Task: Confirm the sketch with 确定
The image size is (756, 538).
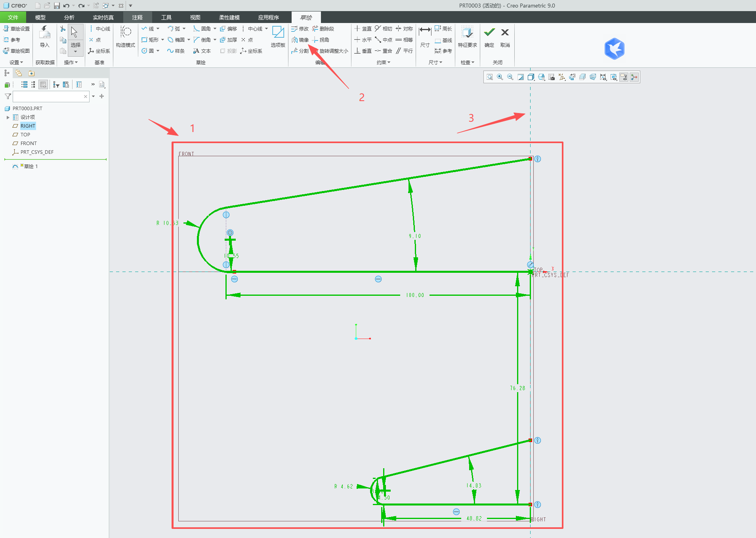Action: pos(489,37)
